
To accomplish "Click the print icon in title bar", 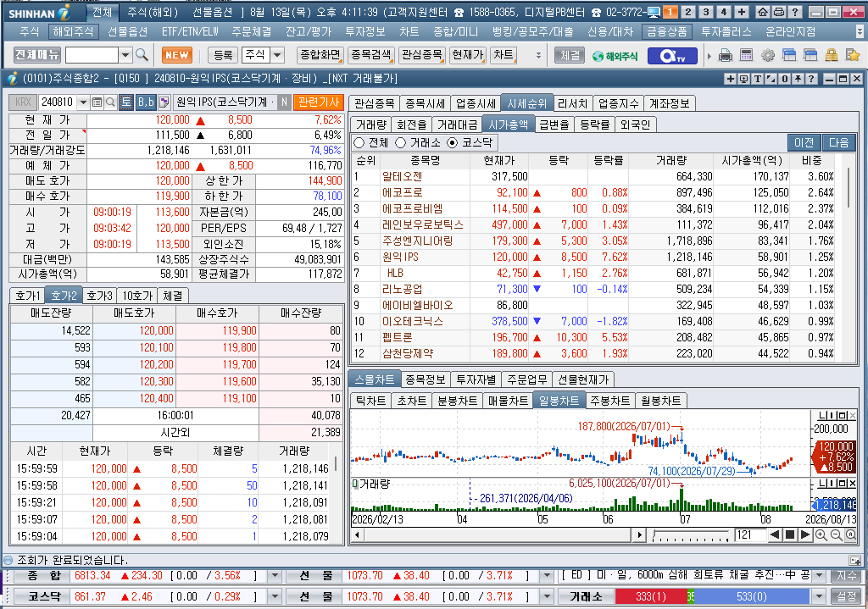I will (778, 12).
